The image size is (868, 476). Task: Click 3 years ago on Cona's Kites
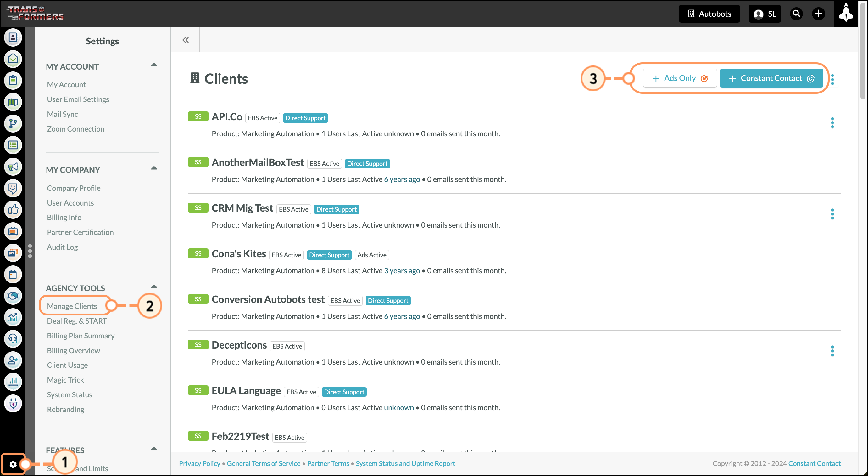pyautogui.click(x=402, y=271)
